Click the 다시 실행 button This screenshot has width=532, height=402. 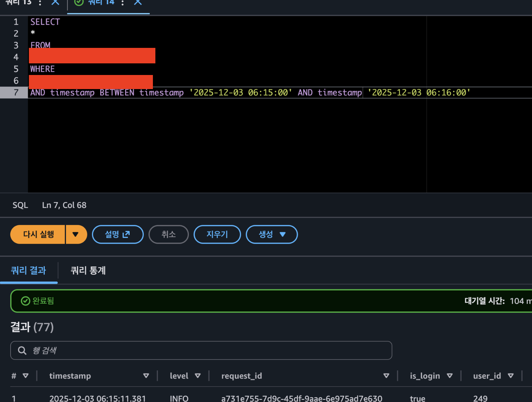38,234
